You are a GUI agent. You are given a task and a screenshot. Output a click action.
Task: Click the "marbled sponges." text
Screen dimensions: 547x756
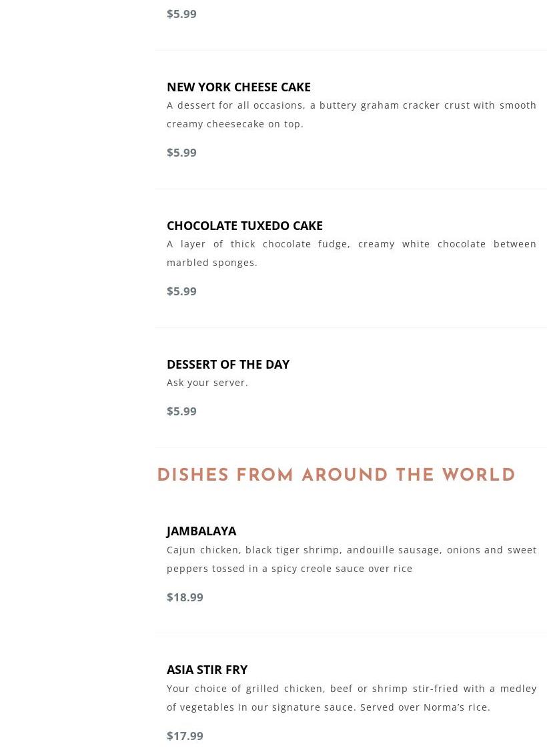point(211,263)
